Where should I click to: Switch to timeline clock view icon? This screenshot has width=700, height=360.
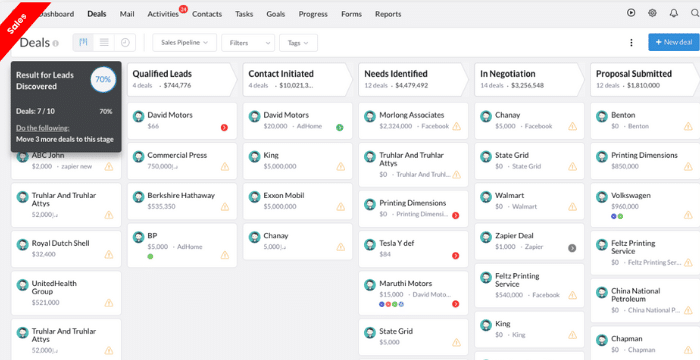coord(125,42)
